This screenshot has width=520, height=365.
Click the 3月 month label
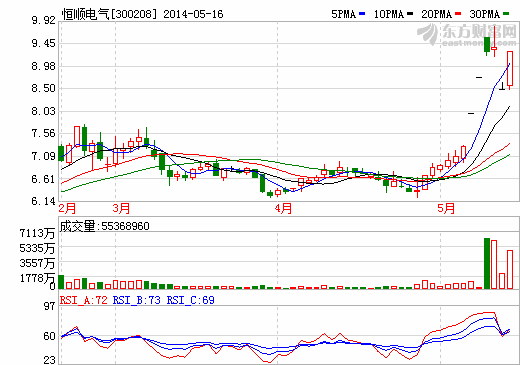[121, 208]
